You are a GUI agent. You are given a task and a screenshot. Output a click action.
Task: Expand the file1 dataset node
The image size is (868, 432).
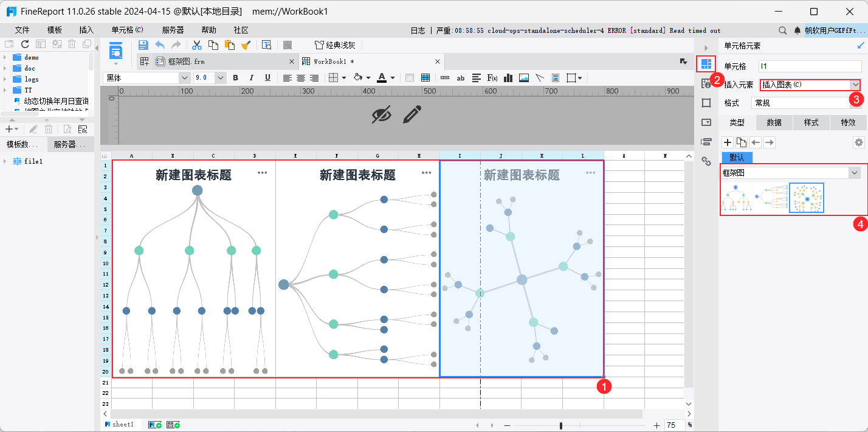pyautogui.click(x=5, y=161)
